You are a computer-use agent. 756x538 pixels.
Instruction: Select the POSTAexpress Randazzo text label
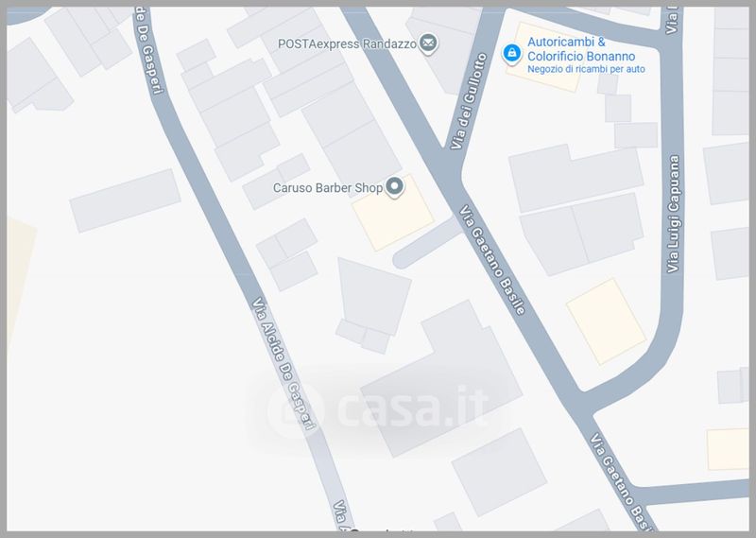coord(347,43)
